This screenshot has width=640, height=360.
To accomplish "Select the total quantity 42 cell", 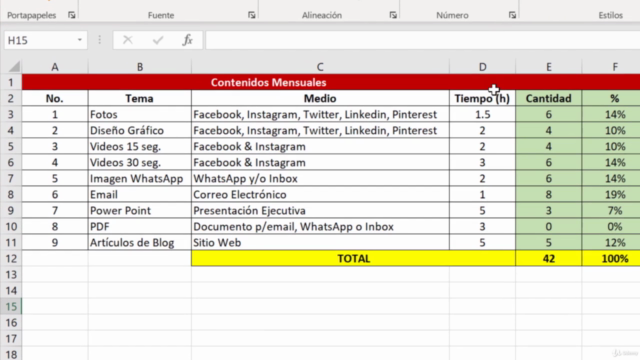I will pos(549,258).
